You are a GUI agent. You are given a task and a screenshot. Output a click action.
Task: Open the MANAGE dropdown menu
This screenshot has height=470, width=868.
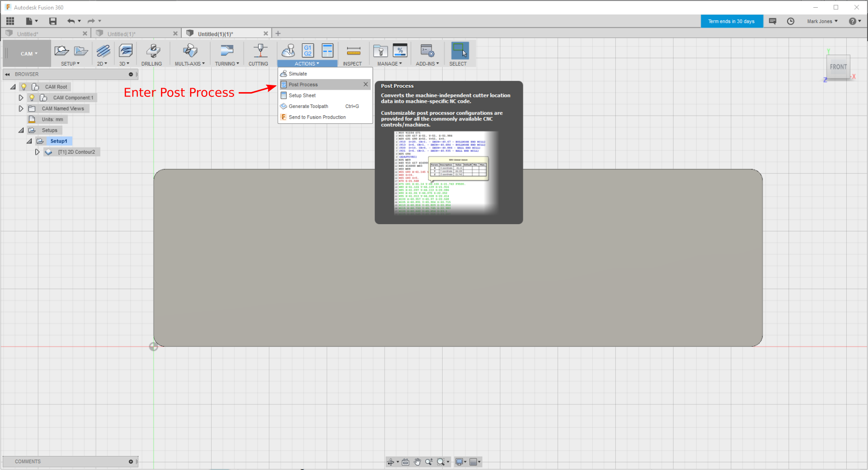pyautogui.click(x=390, y=64)
